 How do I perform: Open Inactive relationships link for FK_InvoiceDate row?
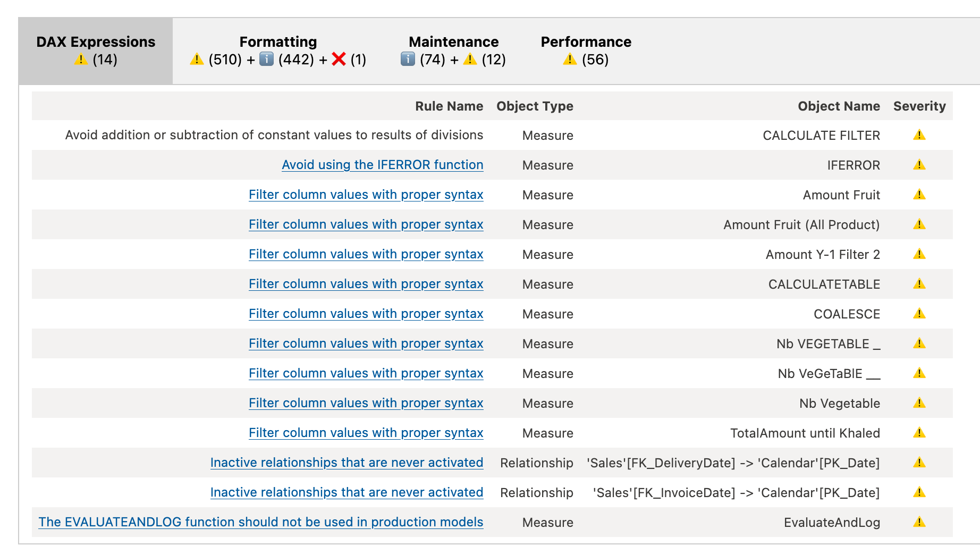pos(347,492)
